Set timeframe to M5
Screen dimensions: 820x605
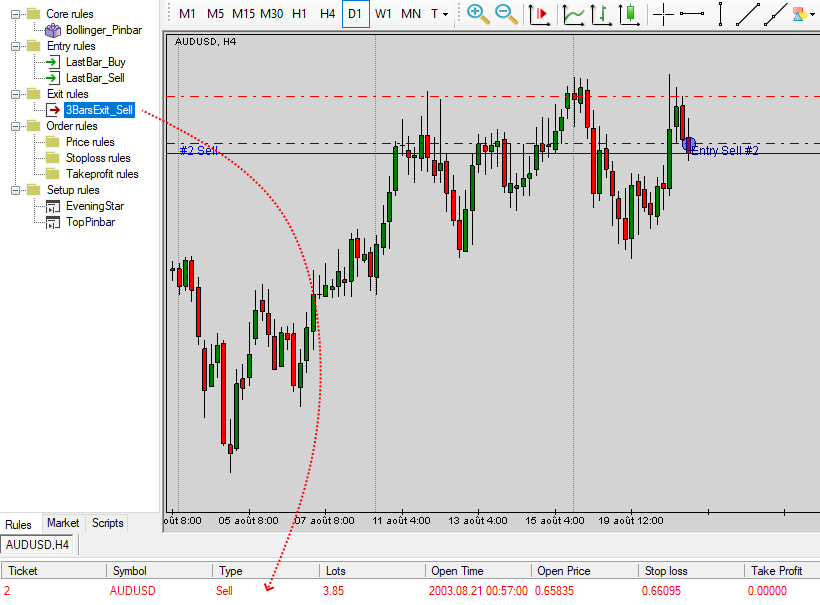pos(215,14)
